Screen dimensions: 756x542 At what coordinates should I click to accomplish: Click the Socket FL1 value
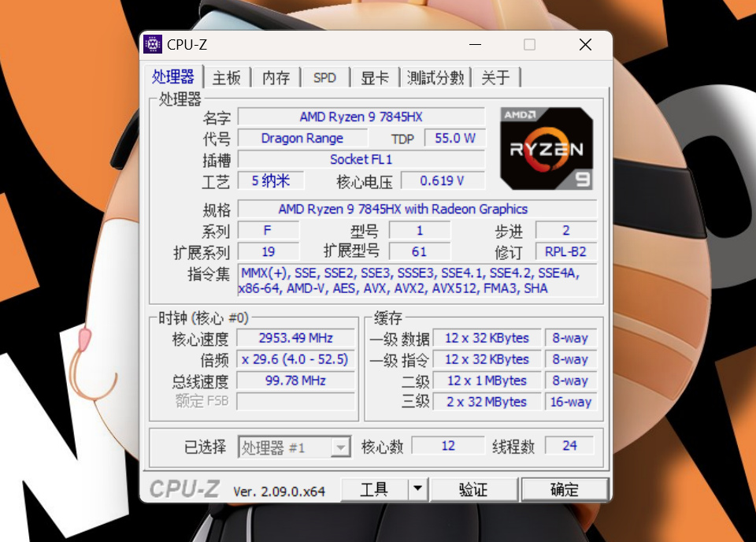[361, 159]
